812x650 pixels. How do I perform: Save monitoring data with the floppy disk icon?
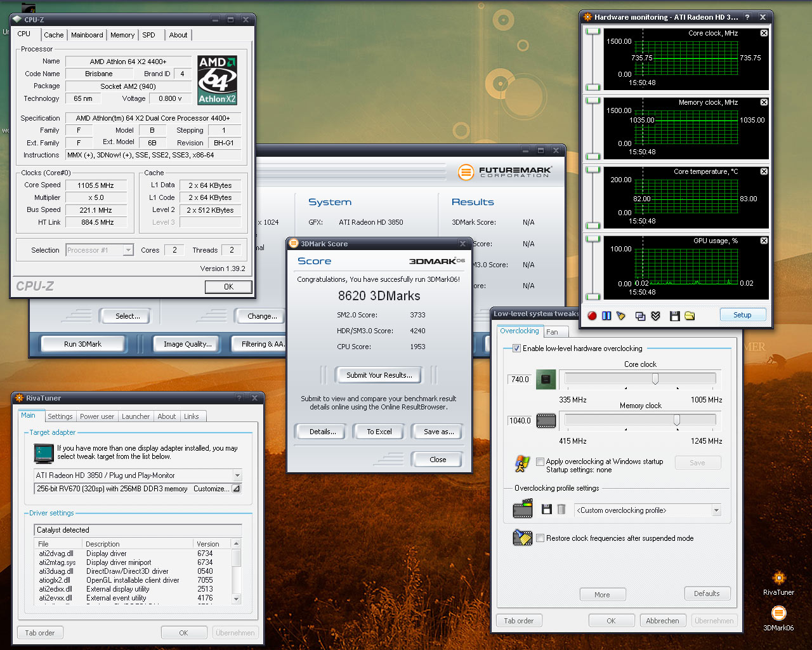tap(674, 315)
